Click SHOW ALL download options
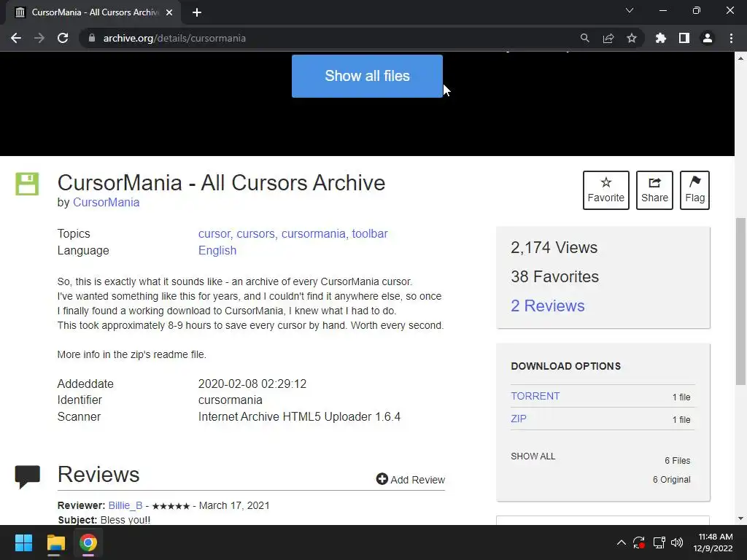The height and width of the screenshot is (560, 747). (x=533, y=456)
